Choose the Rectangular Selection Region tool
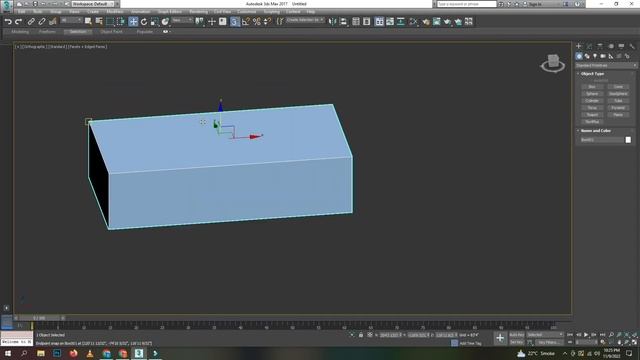This screenshot has height=360, width=640. tap(110, 22)
